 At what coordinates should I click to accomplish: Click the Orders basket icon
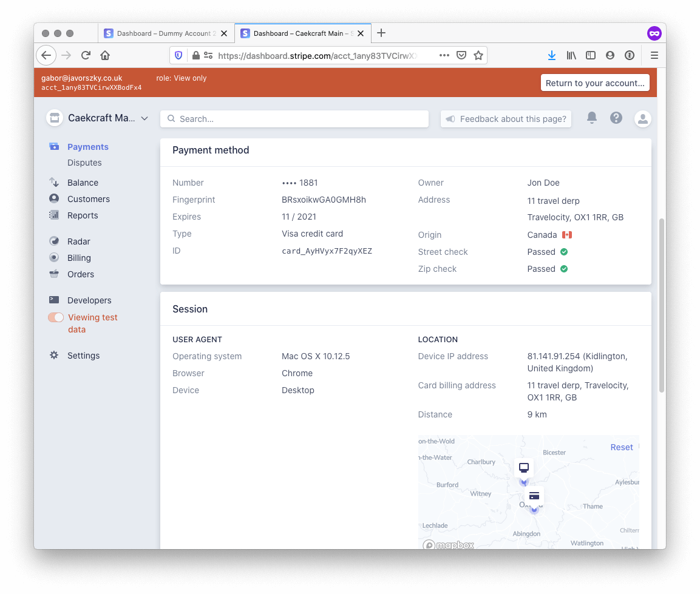tap(54, 274)
